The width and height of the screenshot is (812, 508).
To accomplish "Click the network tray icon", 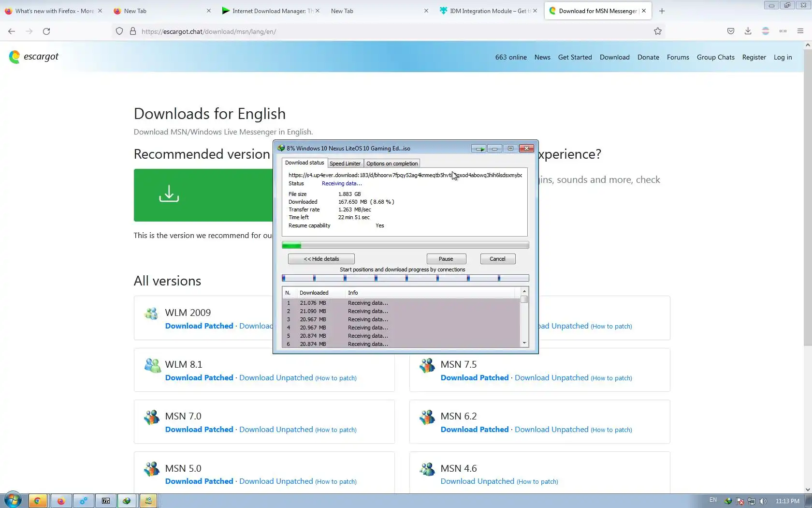I will [x=752, y=501].
